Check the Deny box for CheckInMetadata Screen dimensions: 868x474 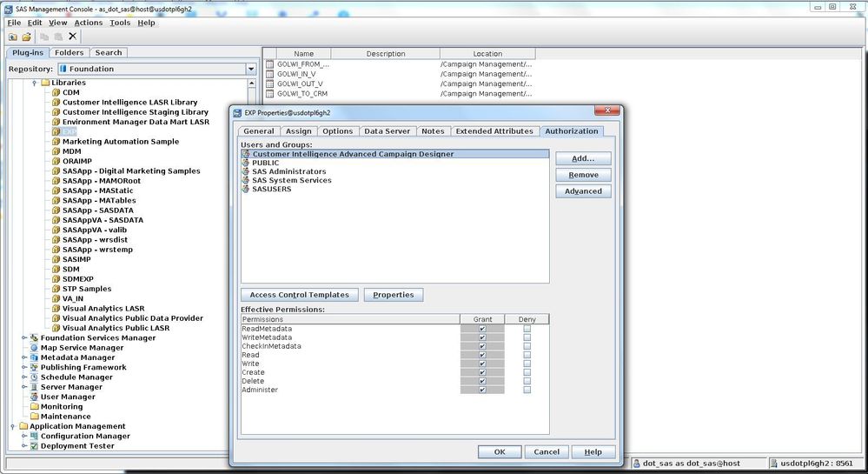(527, 346)
